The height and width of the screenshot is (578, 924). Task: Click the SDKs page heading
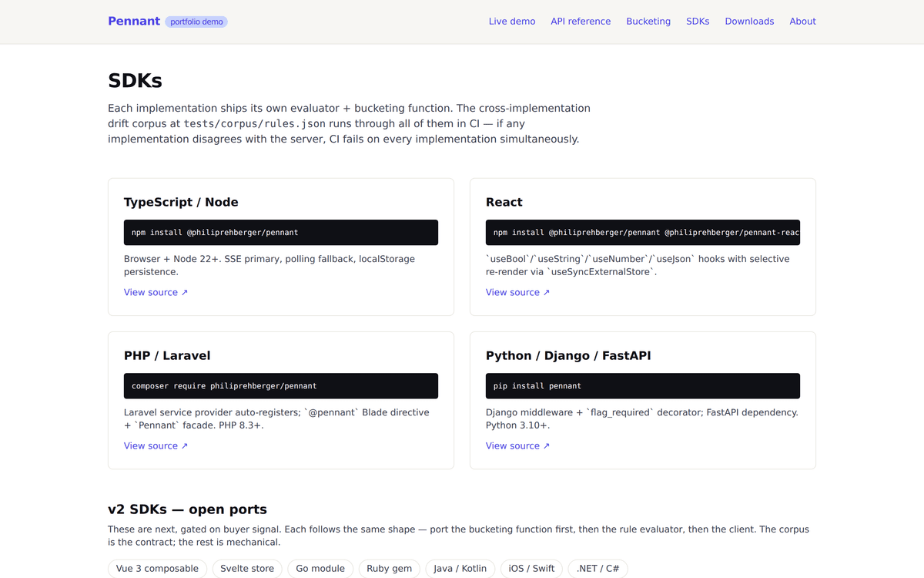[x=135, y=81]
